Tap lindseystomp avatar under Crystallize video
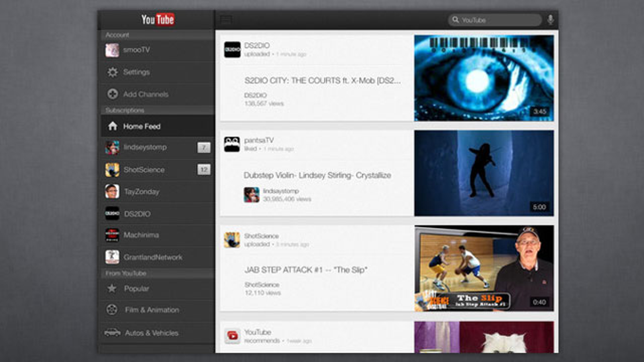 pyautogui.click(x=252, y=195)
